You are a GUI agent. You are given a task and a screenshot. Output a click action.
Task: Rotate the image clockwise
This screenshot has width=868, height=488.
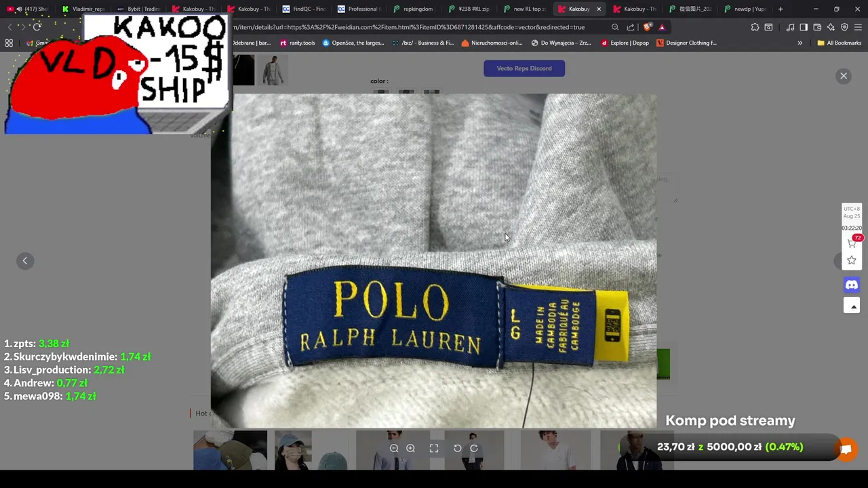[474, 448]
